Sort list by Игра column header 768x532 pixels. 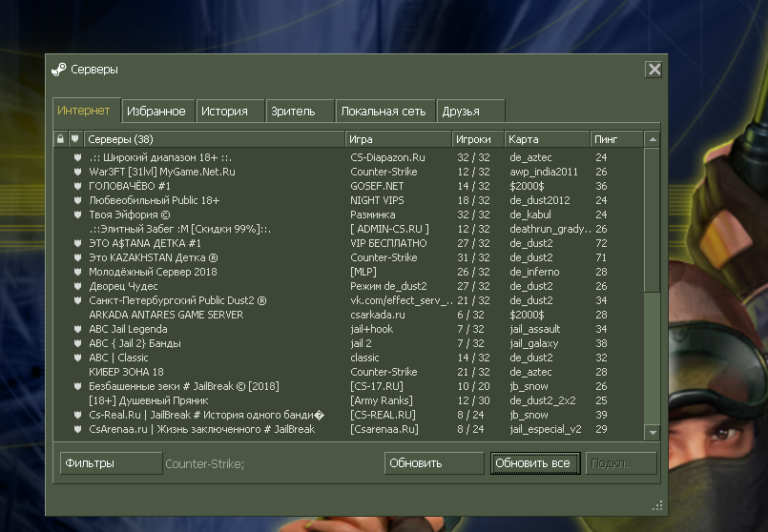pyautogui.click(x=398, y=139)
